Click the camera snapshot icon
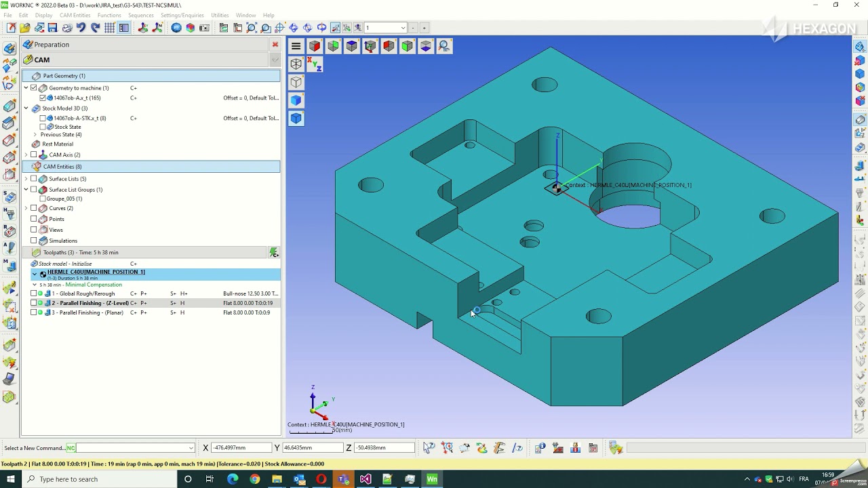 tap(205, 28)
